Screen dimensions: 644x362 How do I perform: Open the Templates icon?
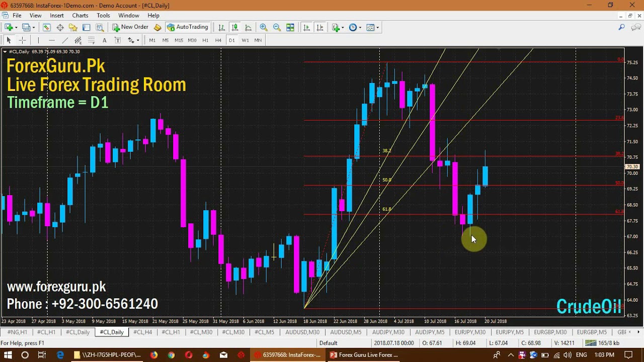click(x=370, y=27)
